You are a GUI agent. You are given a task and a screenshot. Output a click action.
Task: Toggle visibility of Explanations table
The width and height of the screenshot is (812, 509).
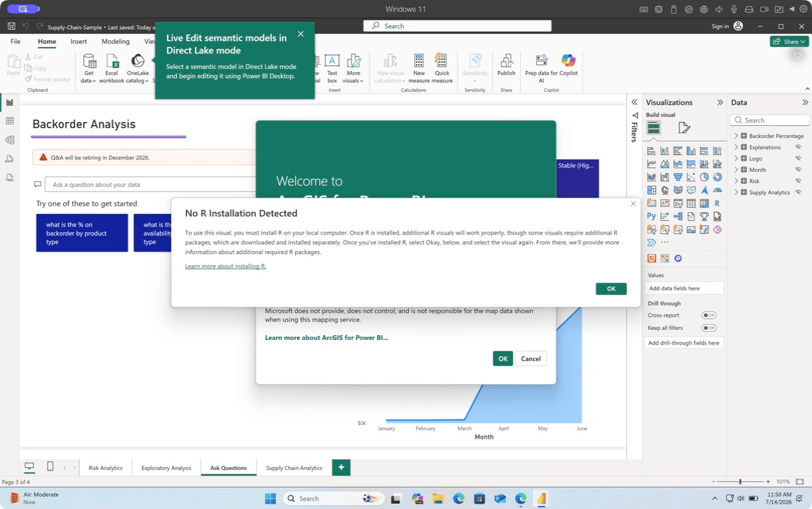798,147
